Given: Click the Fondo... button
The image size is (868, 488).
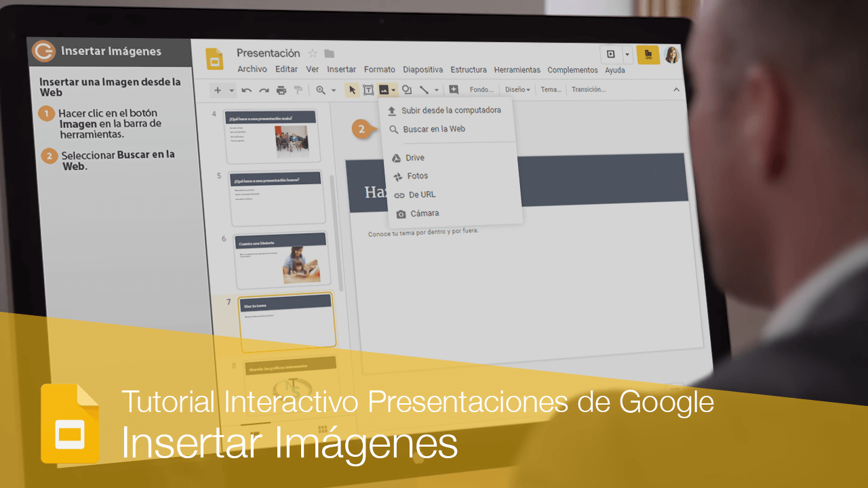Looking at the screenshot, I should [x=481, y=89].
